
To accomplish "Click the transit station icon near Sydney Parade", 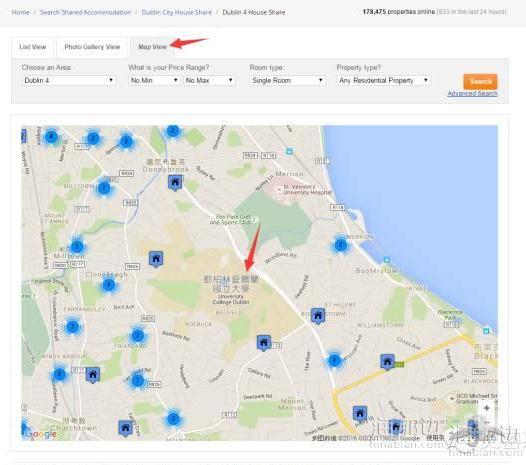I will tap(289, 151).
